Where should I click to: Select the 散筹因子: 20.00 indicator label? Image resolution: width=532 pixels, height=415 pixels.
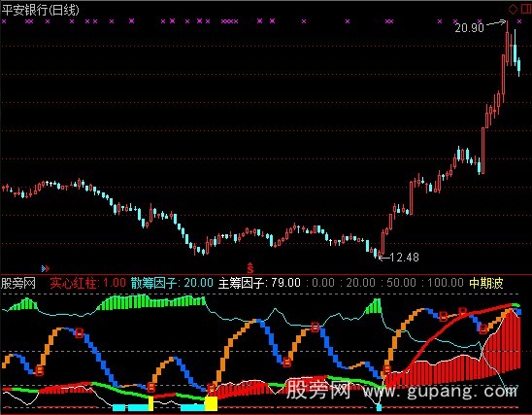coord(172,283)
